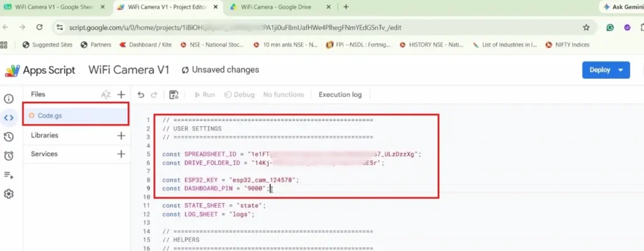Switch to WiFi Camera Google Drive tab
The image size is (644, 251).
(x=281, y=7)
